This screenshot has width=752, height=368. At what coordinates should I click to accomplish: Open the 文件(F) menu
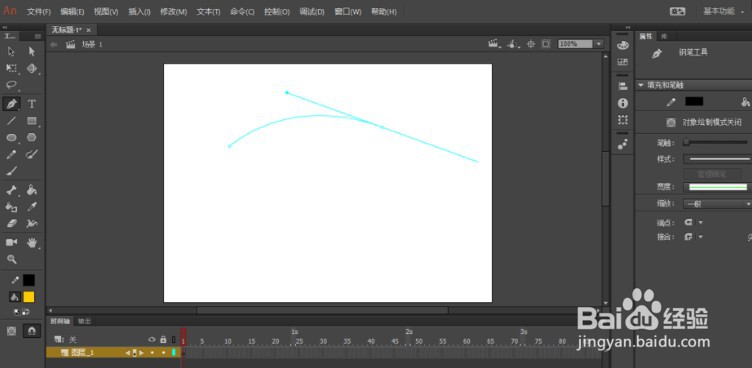(x=39, y=12)
